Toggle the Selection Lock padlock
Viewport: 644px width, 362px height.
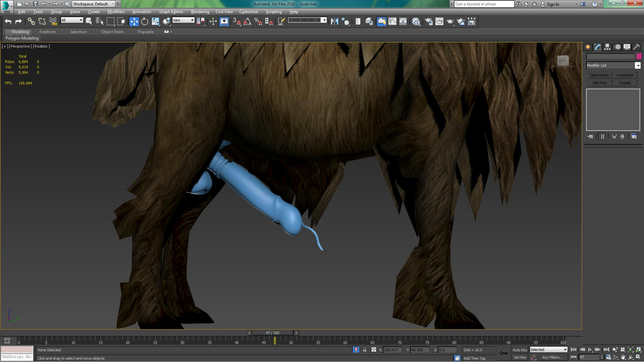365,350
